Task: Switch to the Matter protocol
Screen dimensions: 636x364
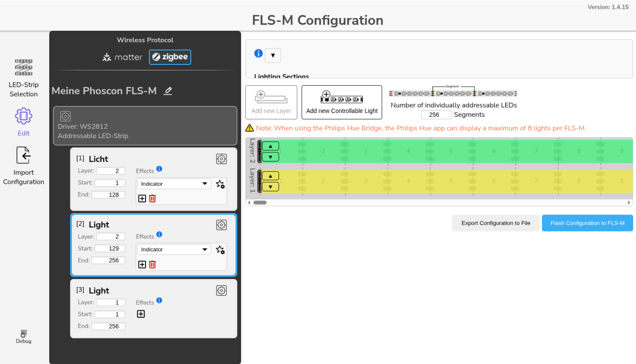Action: 122,57
